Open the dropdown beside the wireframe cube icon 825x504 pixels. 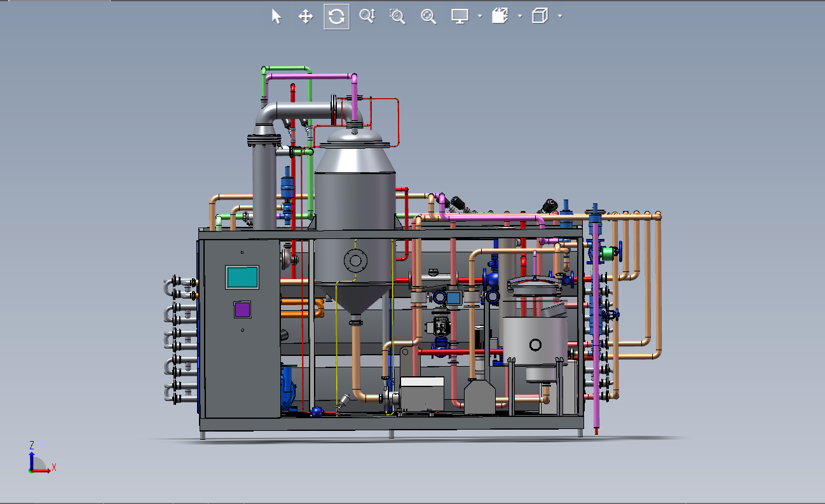(559, 17)
